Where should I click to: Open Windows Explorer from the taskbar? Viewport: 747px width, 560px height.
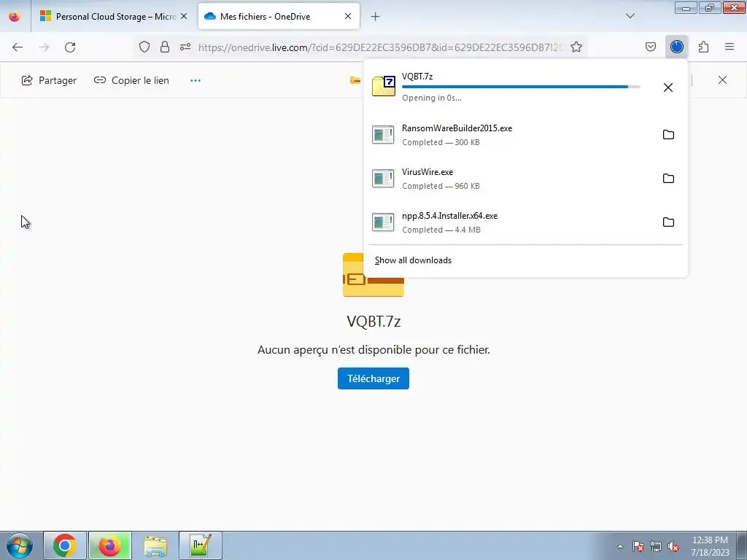coord(155,545)
